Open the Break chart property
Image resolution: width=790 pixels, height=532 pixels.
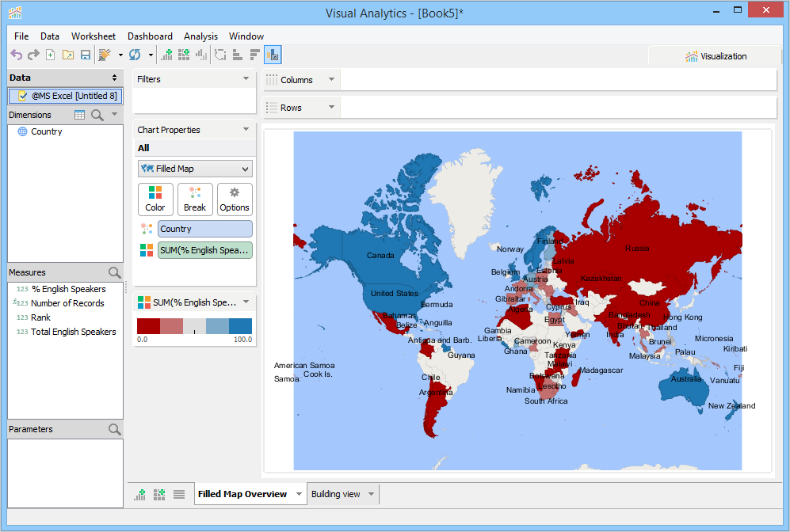[x=194, y=199]
